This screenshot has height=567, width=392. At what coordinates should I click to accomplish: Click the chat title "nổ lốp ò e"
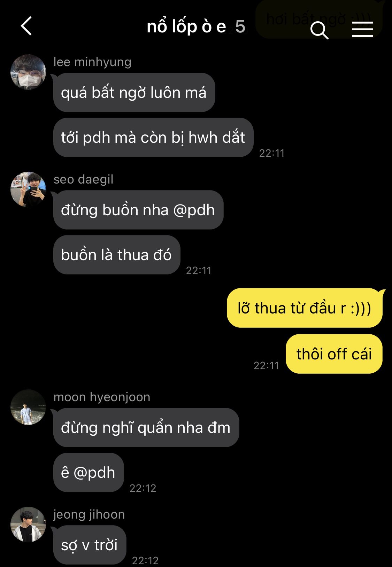pyautogui.click(x=186, y=26)
